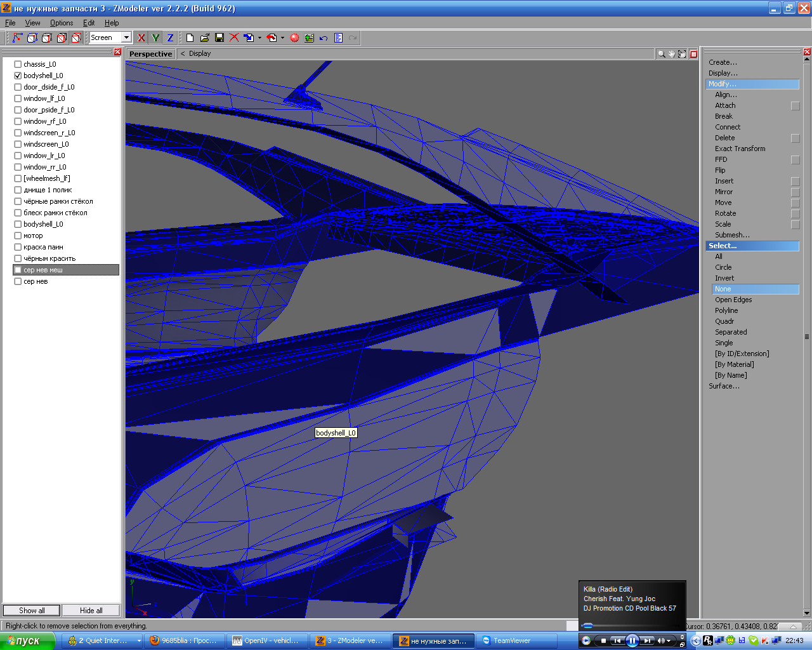Choose the Mirror modify command
The height and width of the screenshot is (650, 812).
pos(724,192)
